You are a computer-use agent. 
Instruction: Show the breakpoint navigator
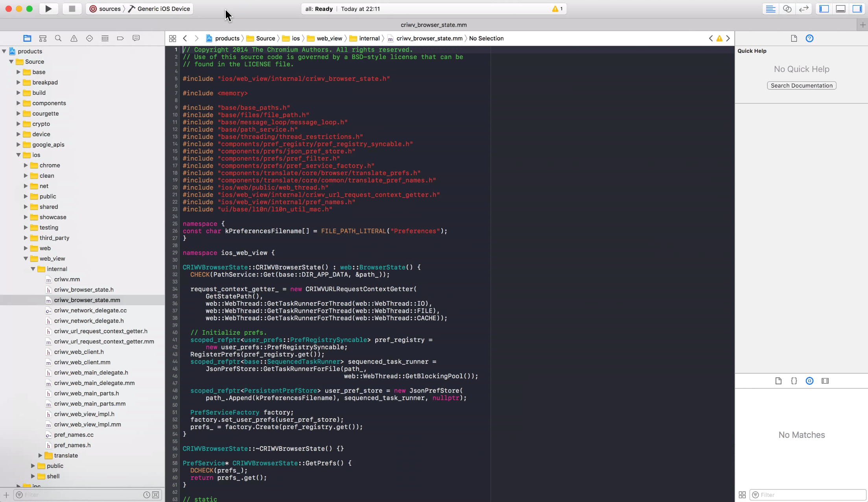tap(120, 38)
